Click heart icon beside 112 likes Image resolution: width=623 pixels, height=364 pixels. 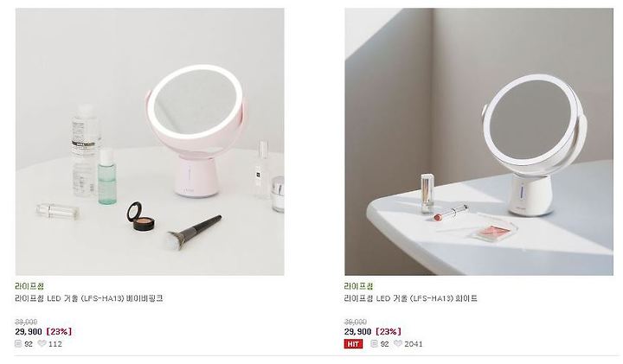(x=42, y=343)
